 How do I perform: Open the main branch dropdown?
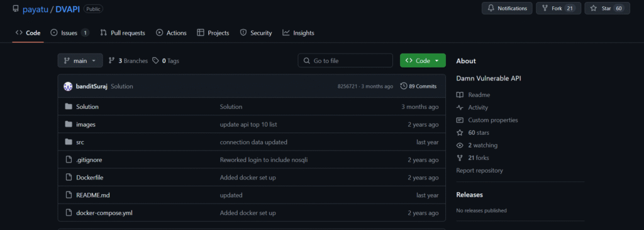pos(80,60)
